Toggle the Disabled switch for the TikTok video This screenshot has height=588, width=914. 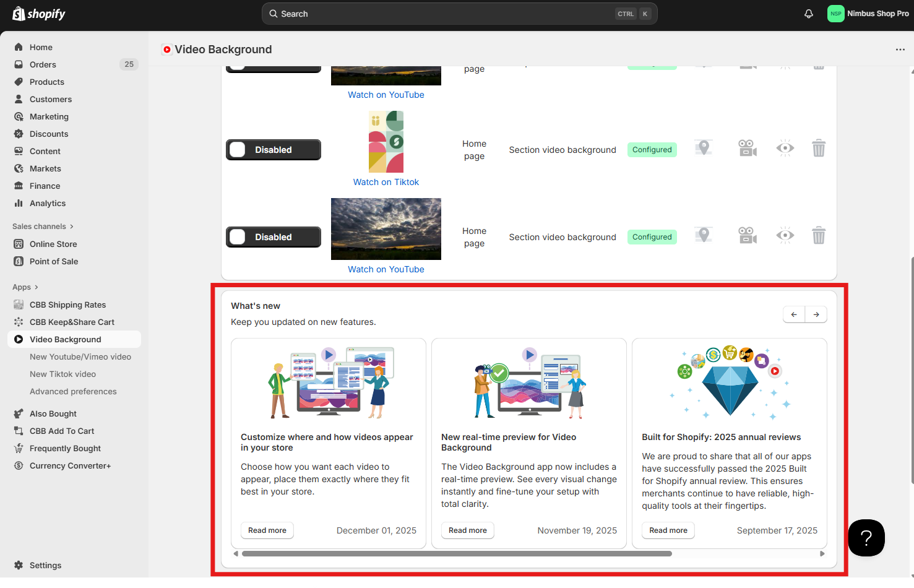(274, 150)
